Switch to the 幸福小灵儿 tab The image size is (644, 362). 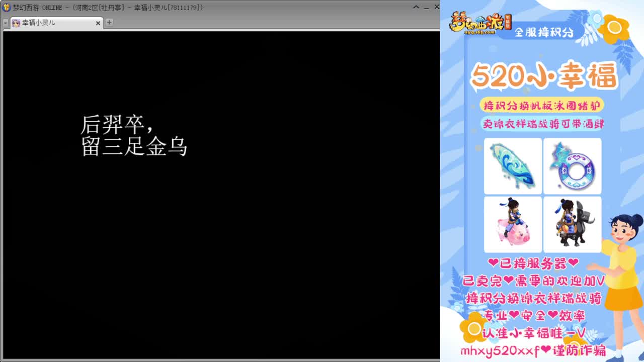pos(56,23)
